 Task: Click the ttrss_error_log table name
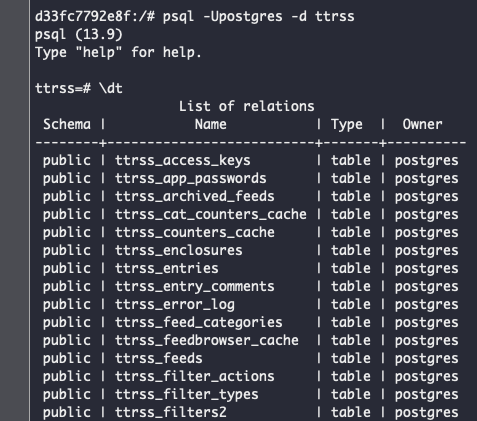[175, 305]
